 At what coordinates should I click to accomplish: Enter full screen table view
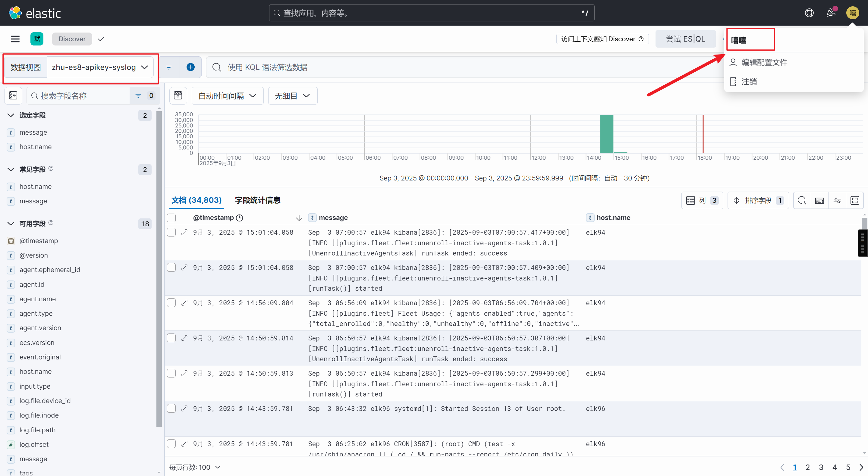tap(855, 200)
